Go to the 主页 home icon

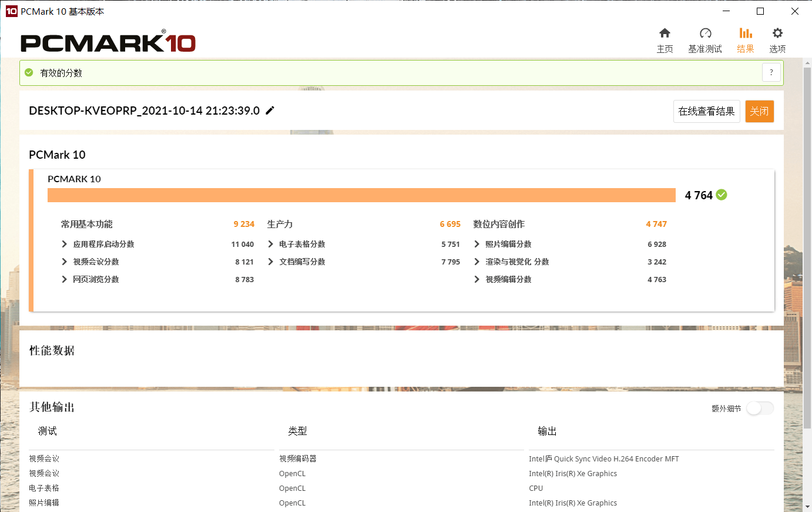[x=665, y=33]
